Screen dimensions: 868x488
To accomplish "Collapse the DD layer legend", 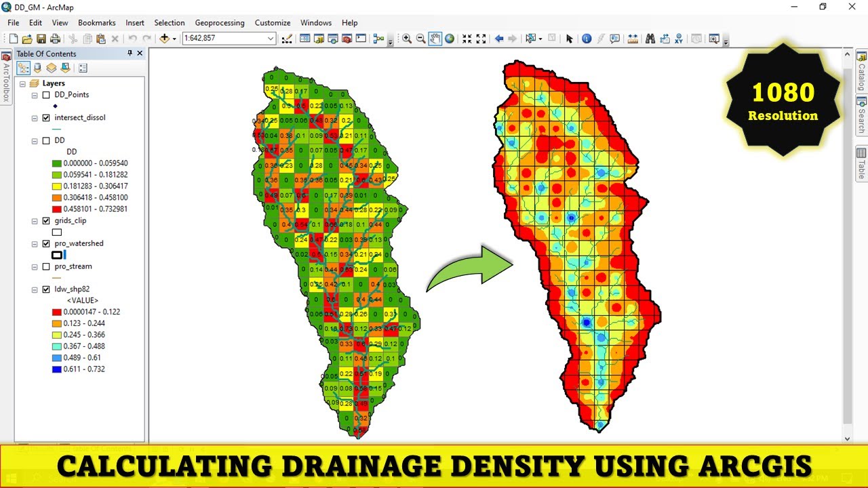I will [35, 141].
